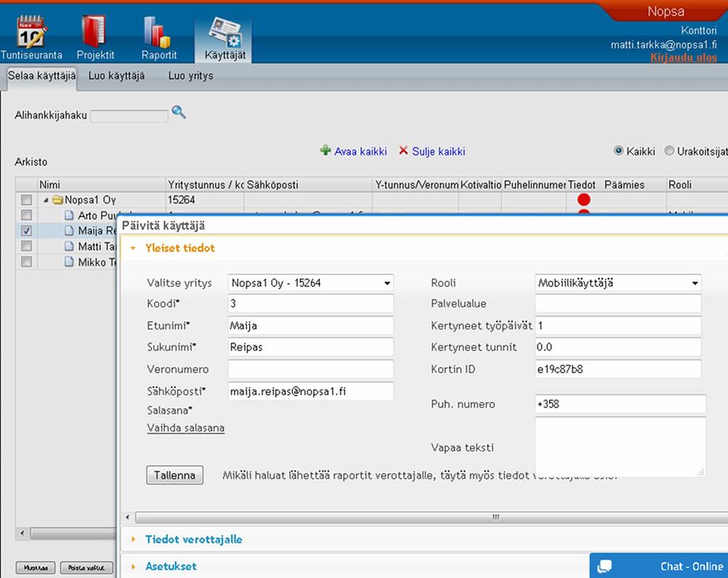Click the Poista valitut button
The height and width of the screenshot is (578, 728).
pyautogui.click(x=86, y=567)
